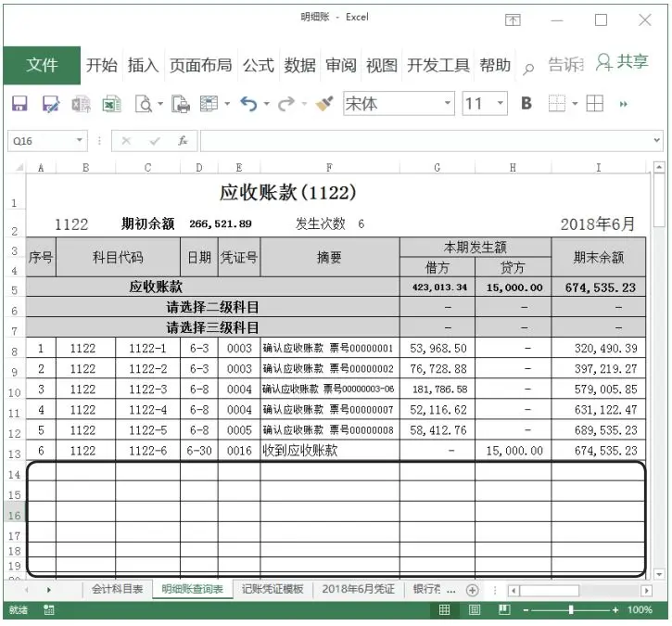Open the redo history dropdown arrow
The width and height of the screenshot is (672, 626).
pos(304,104)
